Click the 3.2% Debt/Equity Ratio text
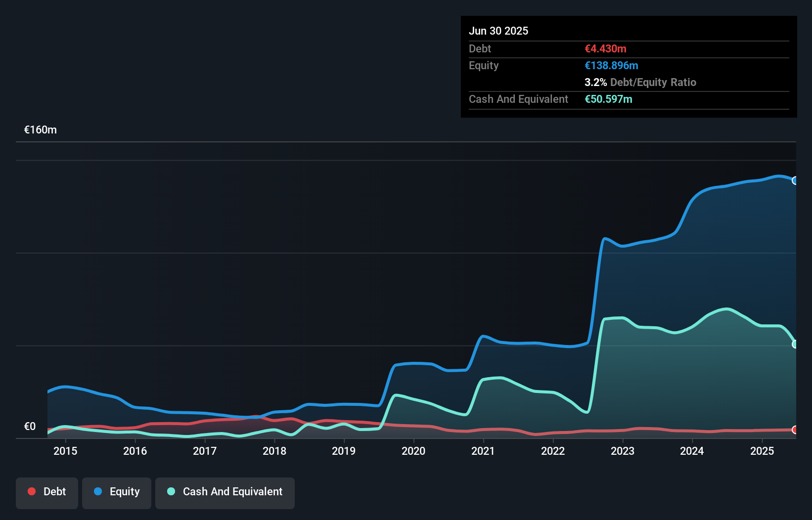The image size is (812, 520). (640, 82)
